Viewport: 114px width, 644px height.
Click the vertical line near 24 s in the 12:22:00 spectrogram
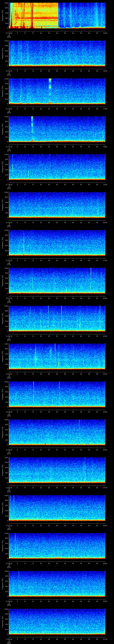coord(48,317)
